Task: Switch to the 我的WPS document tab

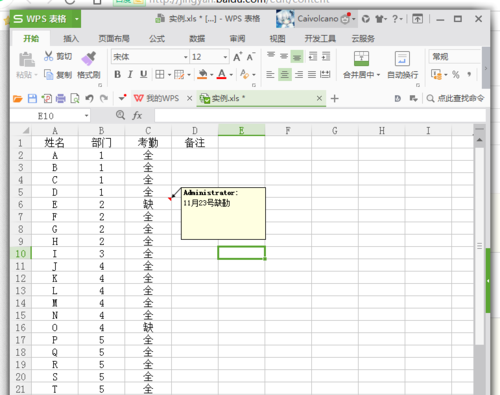Action: click(x=156, y=98)
